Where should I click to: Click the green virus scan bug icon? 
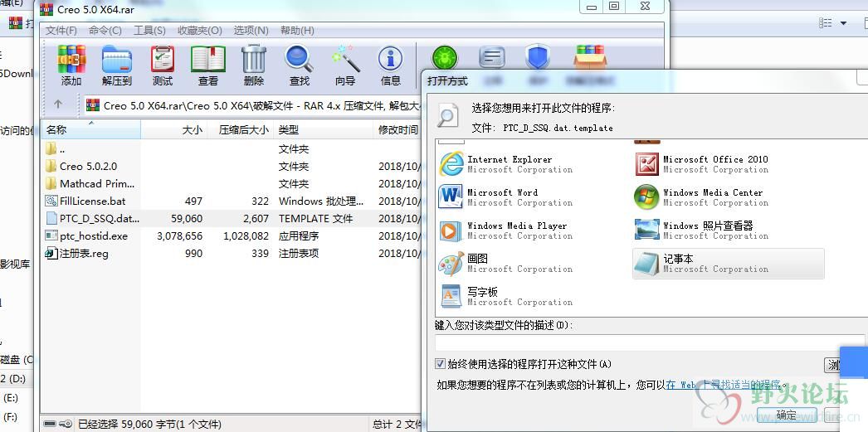[445, 58]
